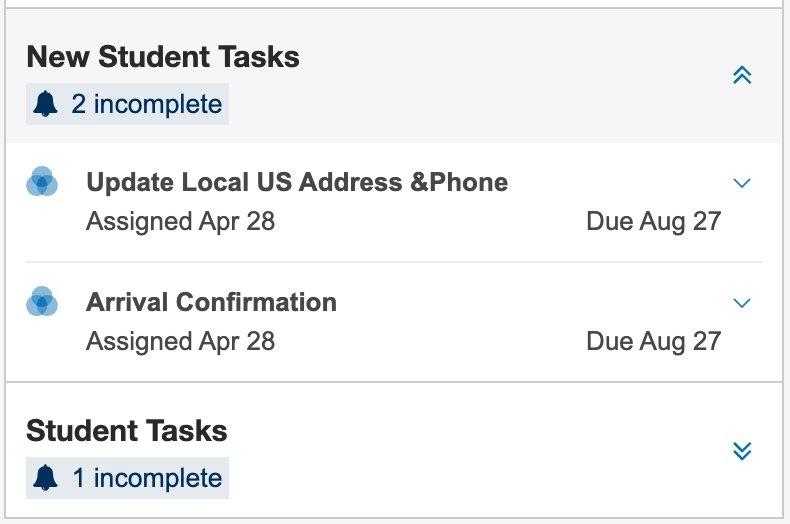This screenshot has height=524, width=790.
Task: Click Assigned Apr 28 under Arrival Confirmation
Action: (180, 341)
